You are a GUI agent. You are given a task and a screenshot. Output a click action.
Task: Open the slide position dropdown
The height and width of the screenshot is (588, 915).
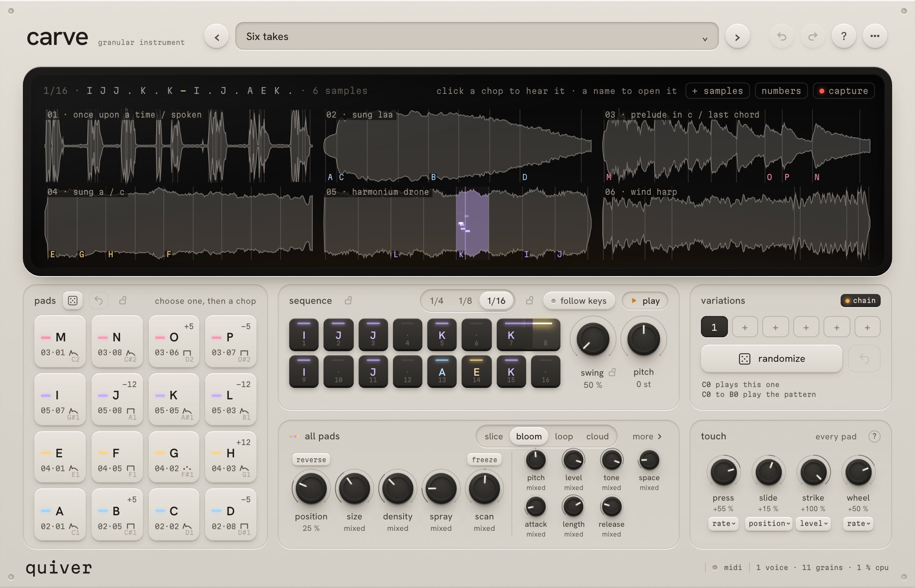pyautogui.click(x=768, y=523)
